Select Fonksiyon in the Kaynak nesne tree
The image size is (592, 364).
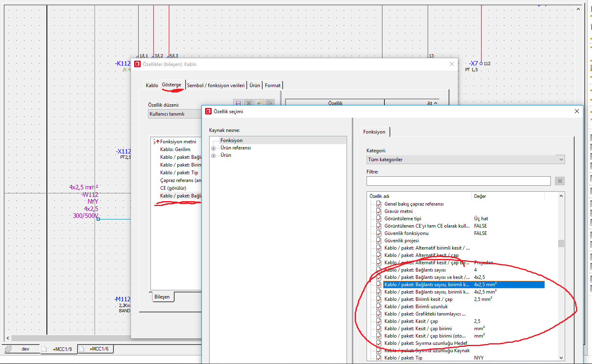(x=232, y=140)
